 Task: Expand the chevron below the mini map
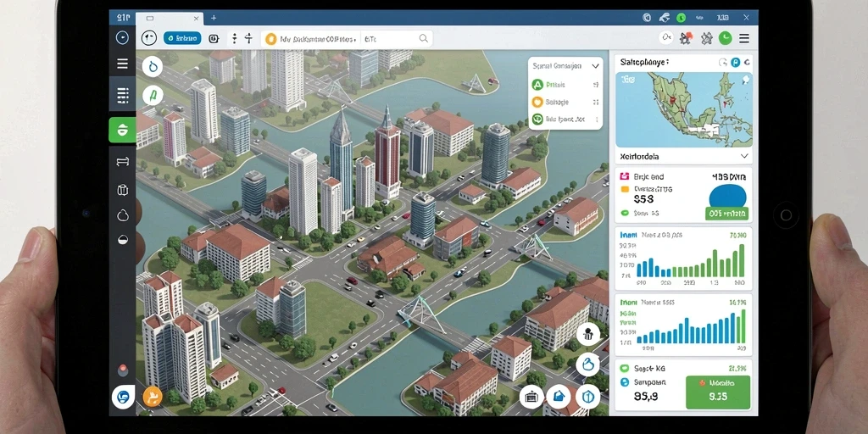click(x=744, y=157)
